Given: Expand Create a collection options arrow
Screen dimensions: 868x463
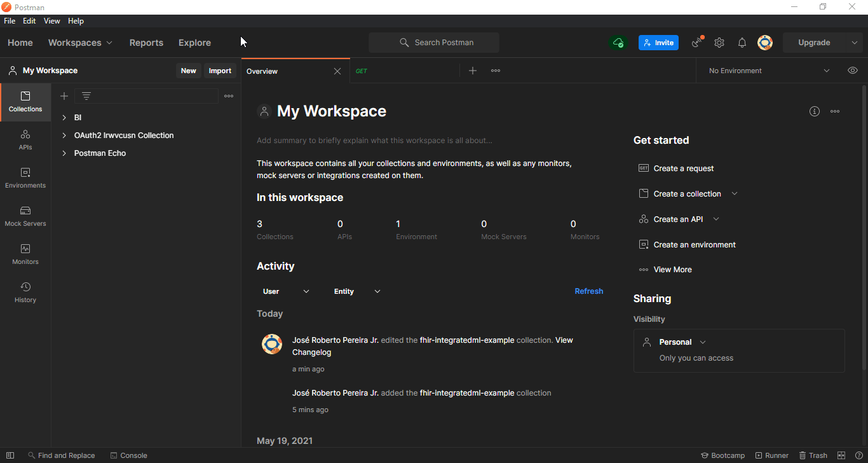Looking at the screenshot, I should [x=735, y=193].
